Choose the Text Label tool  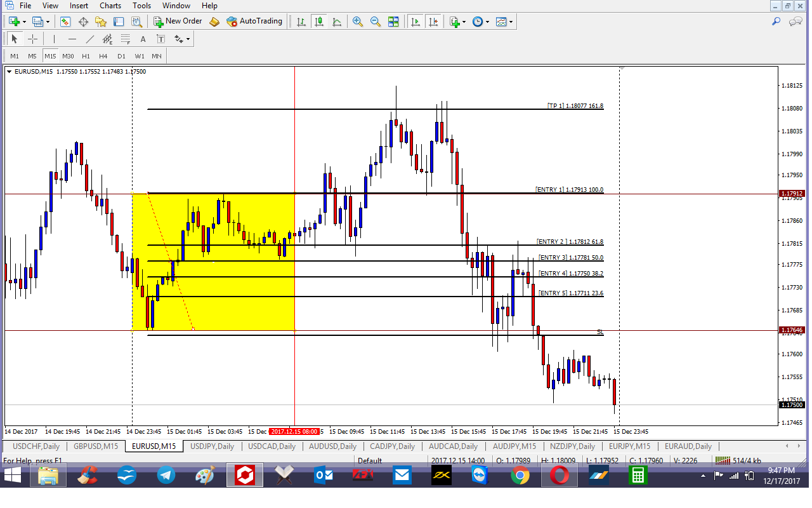(160, 39)
